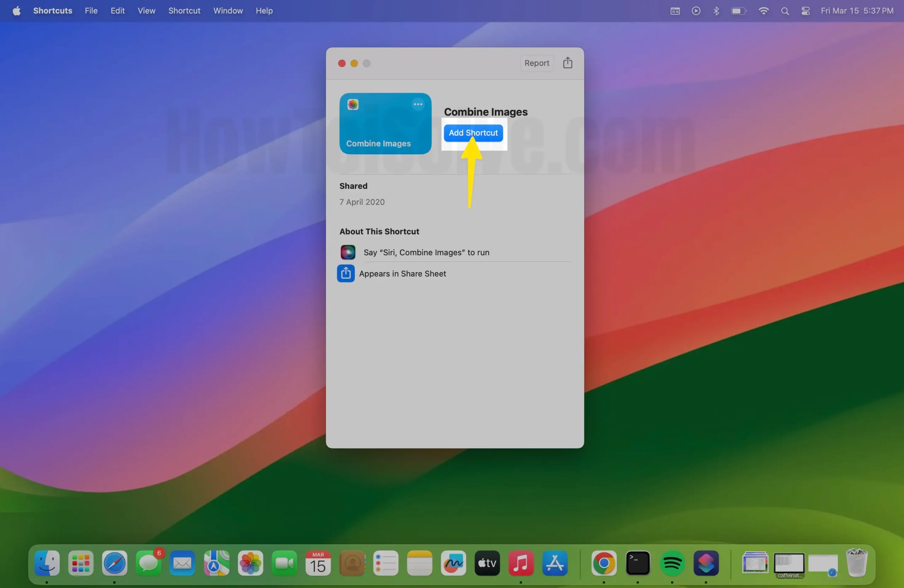Click the date and time in menu bar

857,11
